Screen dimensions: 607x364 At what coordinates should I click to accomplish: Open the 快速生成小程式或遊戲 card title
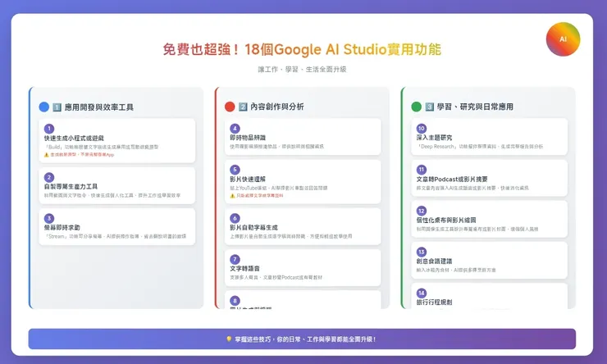[74, 138]
